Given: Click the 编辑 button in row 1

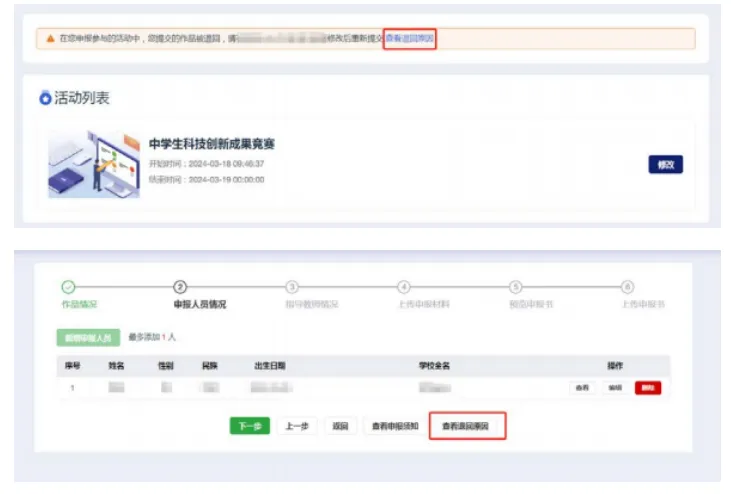Looking at the screenshot, I should click(615, 388).
